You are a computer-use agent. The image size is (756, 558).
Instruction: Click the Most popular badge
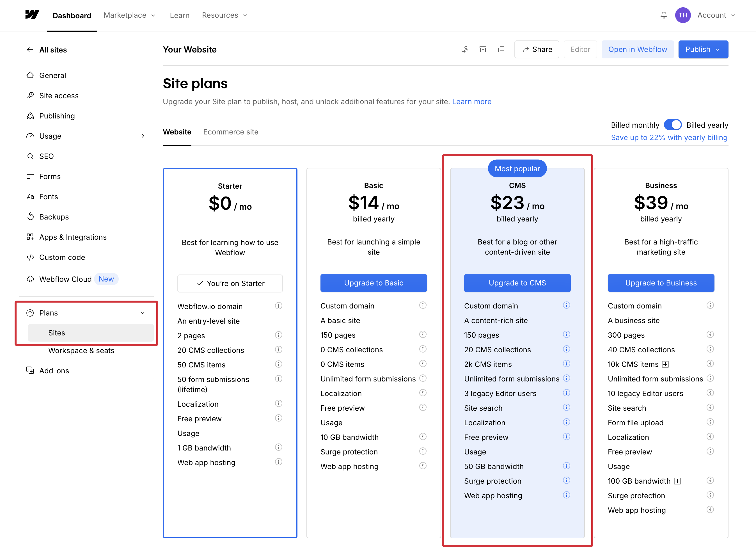coord(517,168)
